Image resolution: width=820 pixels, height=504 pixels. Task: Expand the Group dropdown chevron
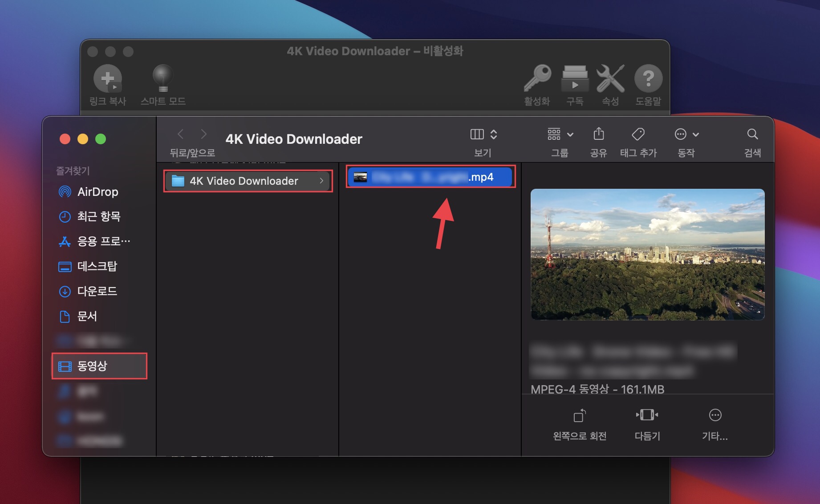(570, 134)
